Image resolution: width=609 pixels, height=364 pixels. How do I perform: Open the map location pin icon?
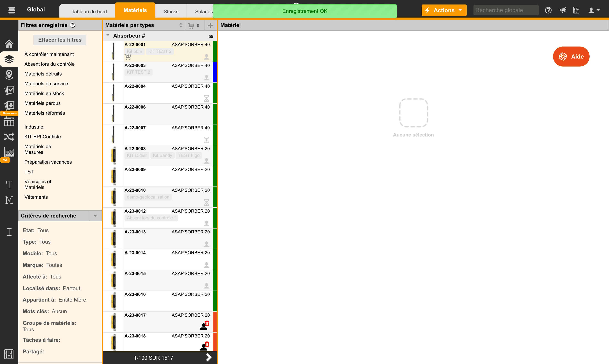pyautogui.click(x=9, y=75)
